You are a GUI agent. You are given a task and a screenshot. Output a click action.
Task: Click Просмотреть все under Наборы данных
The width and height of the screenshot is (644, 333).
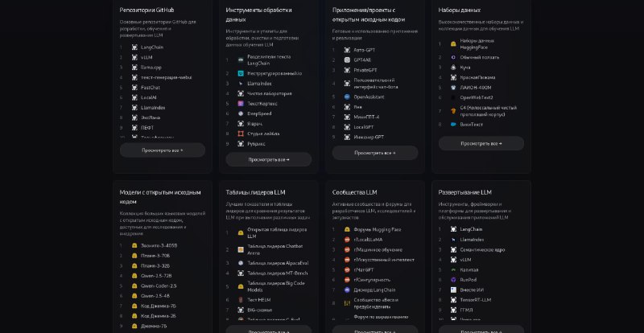481,144
